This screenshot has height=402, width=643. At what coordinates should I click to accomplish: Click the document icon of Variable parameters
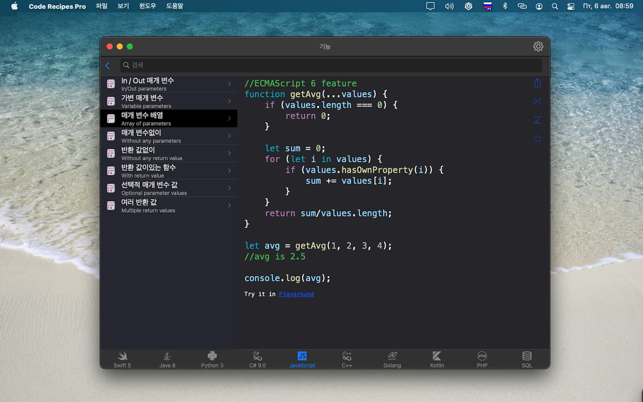tap(111, 101)
